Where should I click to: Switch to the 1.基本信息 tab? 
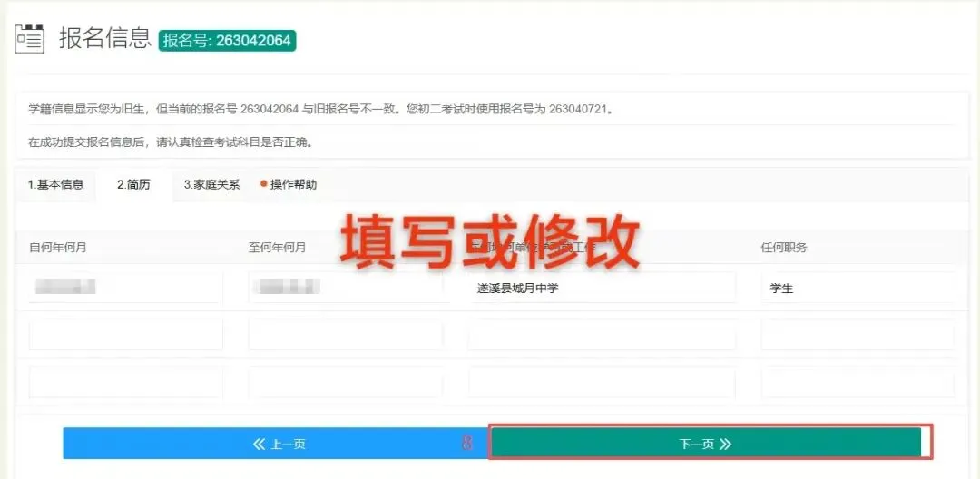(55, 185)
